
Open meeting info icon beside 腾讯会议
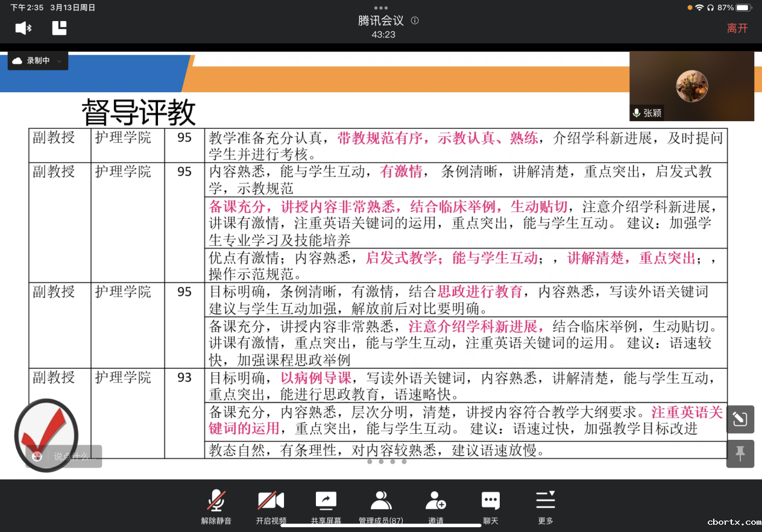pos(415,20)
